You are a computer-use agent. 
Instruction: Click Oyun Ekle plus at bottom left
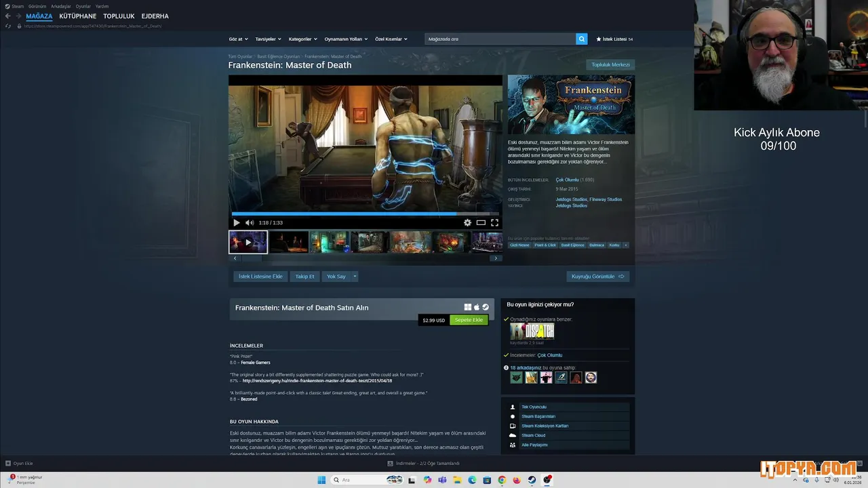[x=8, y=464]
